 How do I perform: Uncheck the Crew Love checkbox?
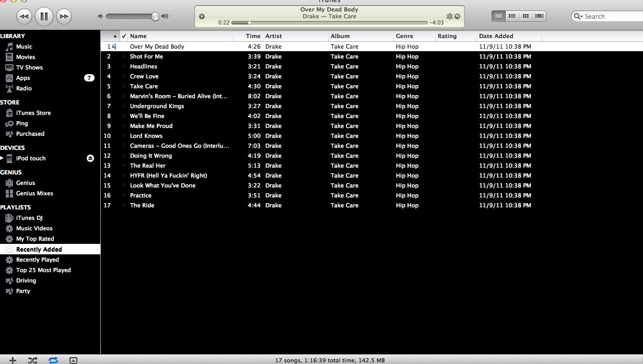pyautogui.click(x=124, y=76)
